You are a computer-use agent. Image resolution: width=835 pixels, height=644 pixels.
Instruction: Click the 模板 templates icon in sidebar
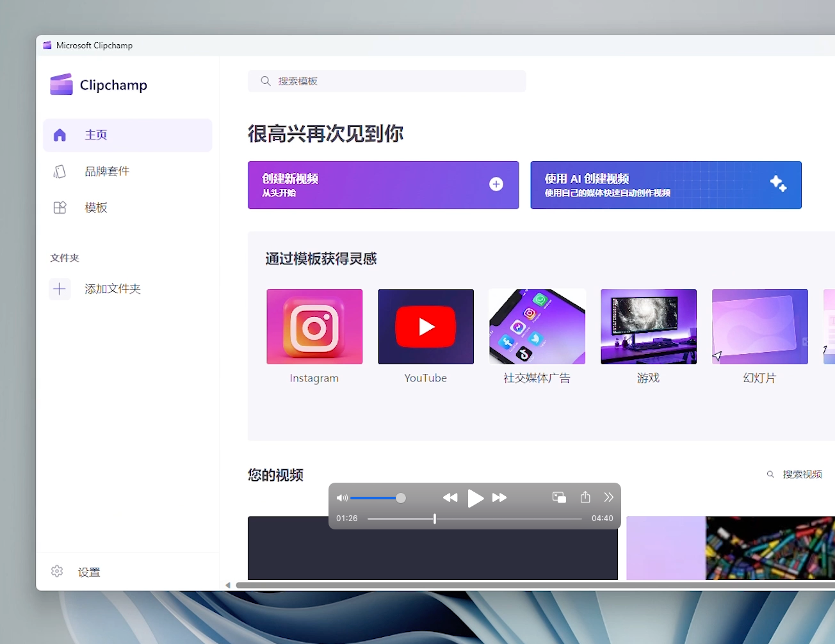point(60,207)
